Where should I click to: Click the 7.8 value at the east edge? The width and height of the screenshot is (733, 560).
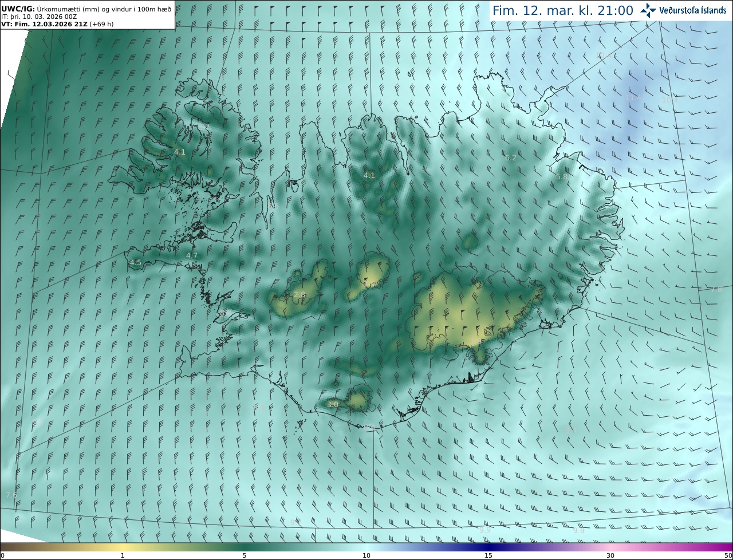[716, 290]
